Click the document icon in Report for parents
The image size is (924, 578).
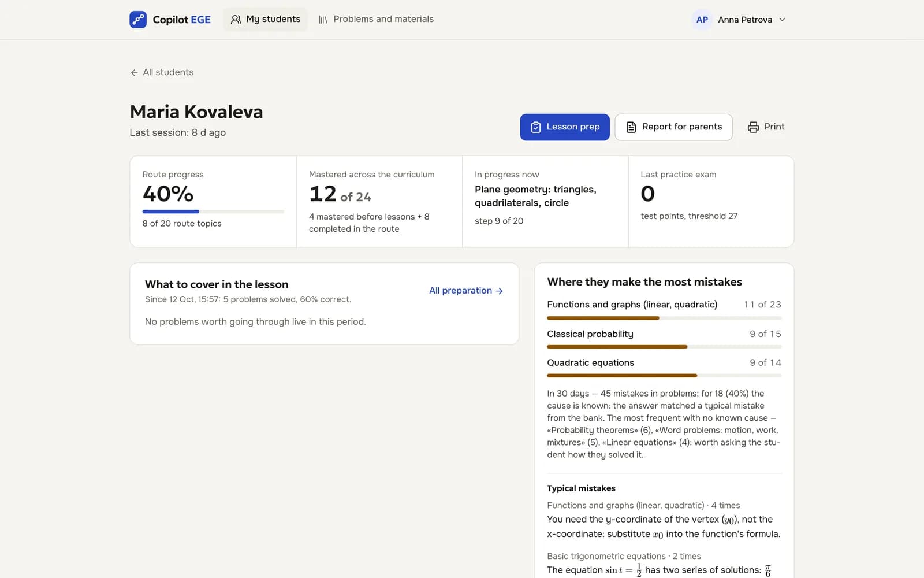(631, 127)
